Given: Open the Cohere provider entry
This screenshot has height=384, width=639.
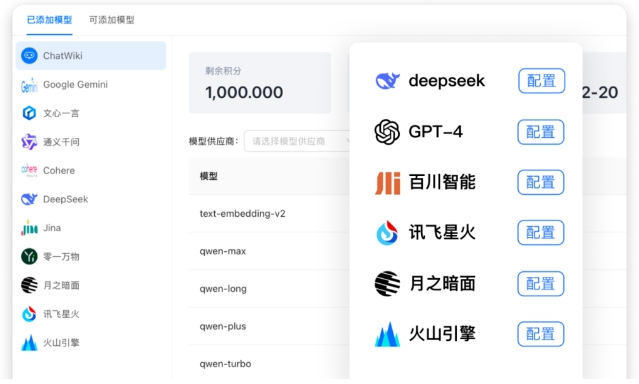Looking at the screenshot, I should [91, 170].
